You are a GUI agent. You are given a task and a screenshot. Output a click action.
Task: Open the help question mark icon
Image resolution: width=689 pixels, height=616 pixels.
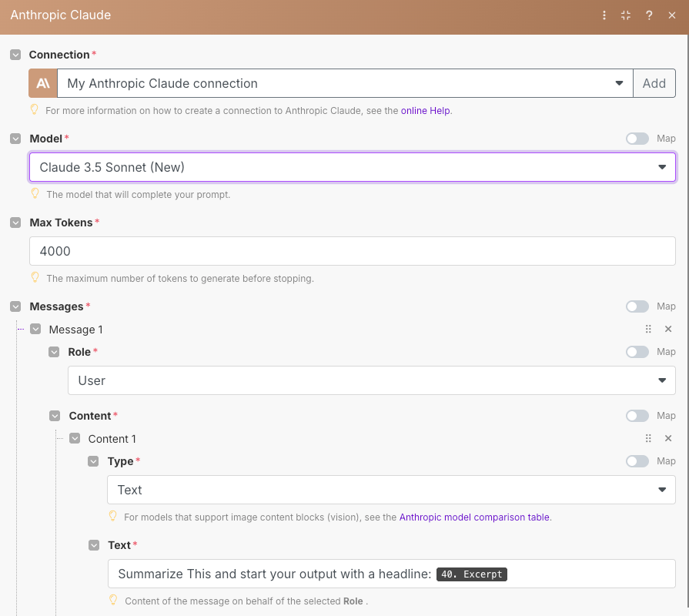pyautogui.click(x=649, y=15)
